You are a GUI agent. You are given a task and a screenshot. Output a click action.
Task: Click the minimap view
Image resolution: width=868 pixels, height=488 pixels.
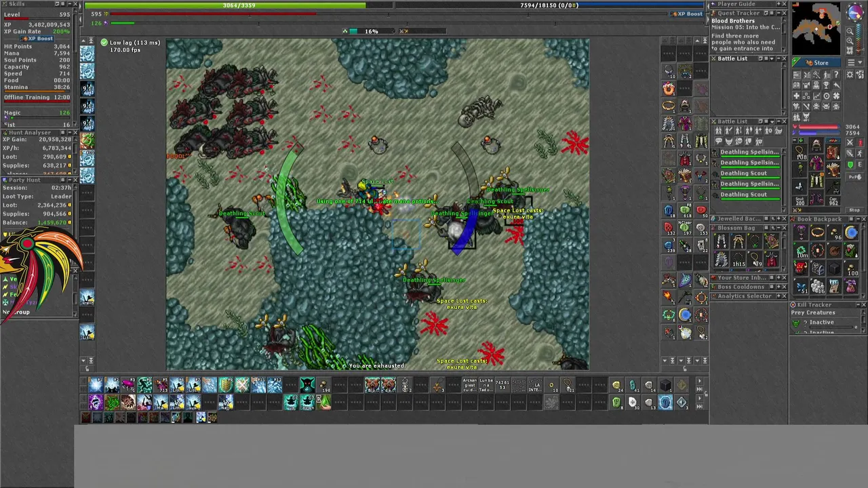(x=816, y=28)
